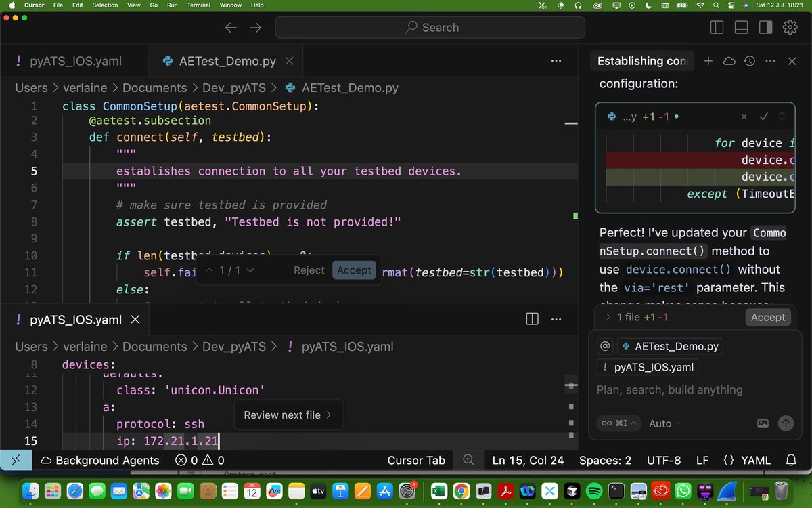This screenshot has height=508, width=812.
Task: Split the lower editor with split icon
Action: 533,319
